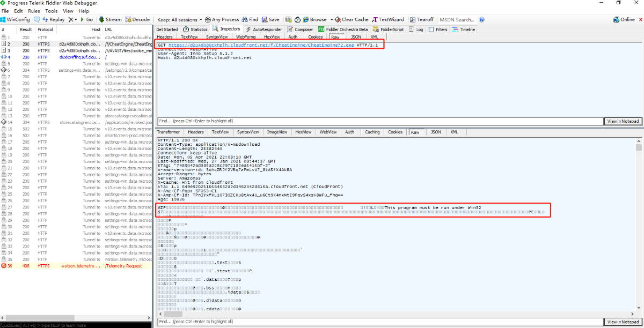Click View in Notepad for request
644x328 pixels.
tap(623, 121)
